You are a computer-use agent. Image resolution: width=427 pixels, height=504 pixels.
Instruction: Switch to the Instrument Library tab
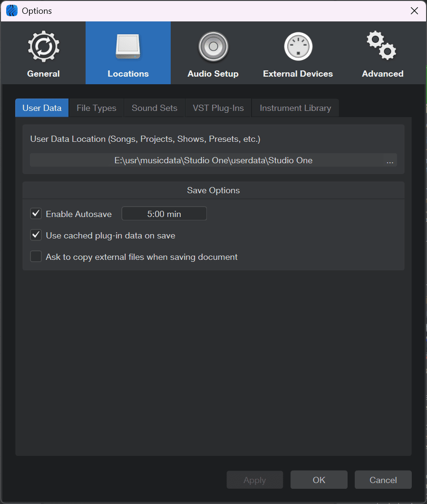pos(295,108)
